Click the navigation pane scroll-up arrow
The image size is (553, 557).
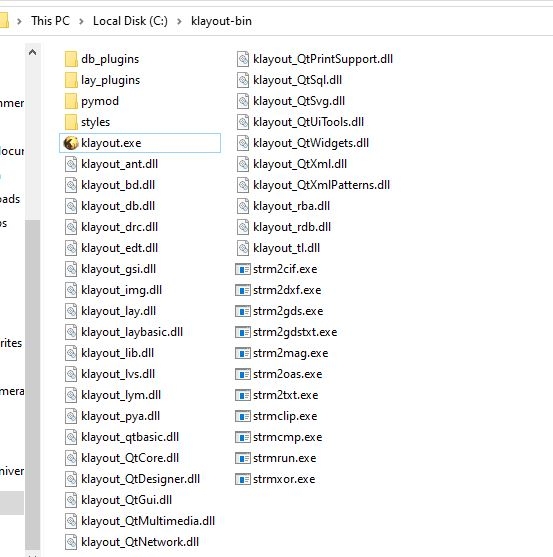33,53
